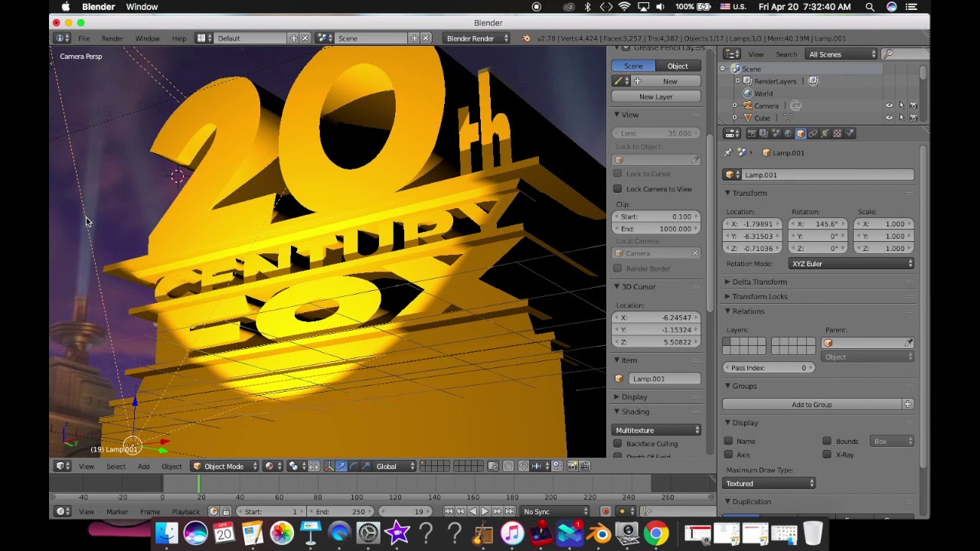Viewport: 980px width, 551px height.
Task: Click the Blender logo in info header
Action: click(526, 38)
